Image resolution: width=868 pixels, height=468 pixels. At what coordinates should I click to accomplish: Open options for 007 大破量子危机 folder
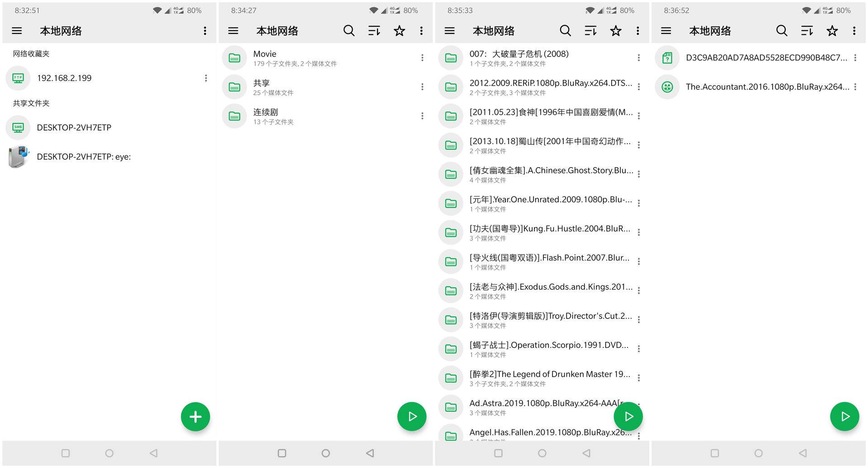(x=638, y=58)
